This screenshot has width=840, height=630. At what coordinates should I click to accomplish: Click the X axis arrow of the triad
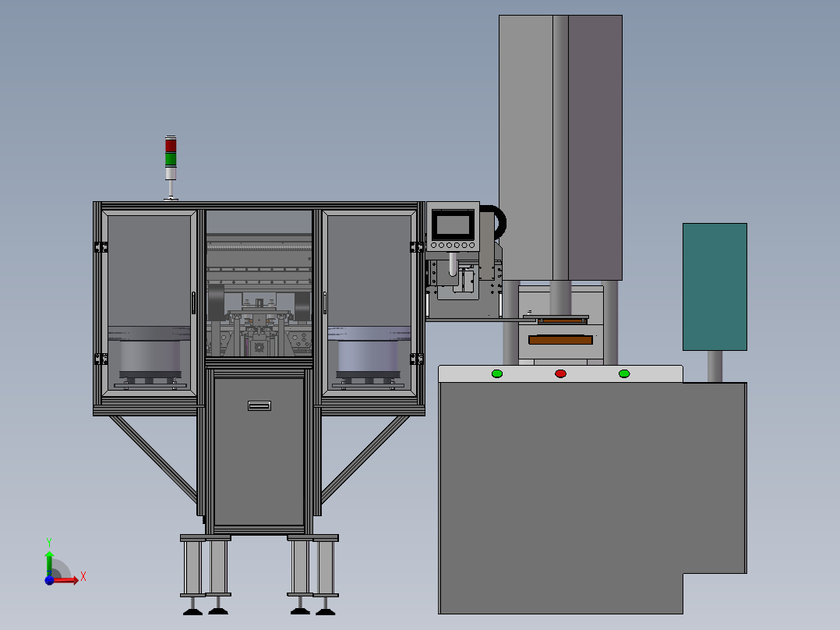66,580
